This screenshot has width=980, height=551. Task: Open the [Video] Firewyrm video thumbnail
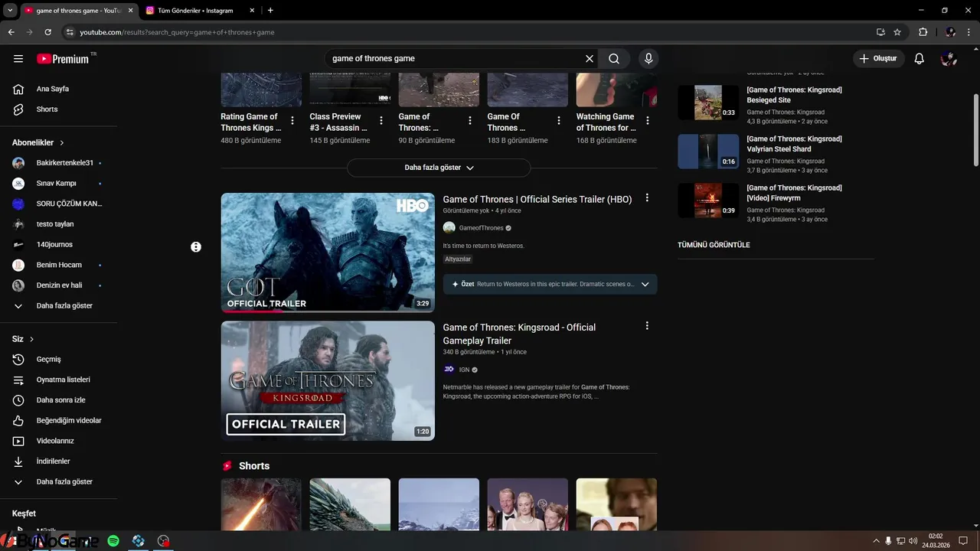[708, 201]
